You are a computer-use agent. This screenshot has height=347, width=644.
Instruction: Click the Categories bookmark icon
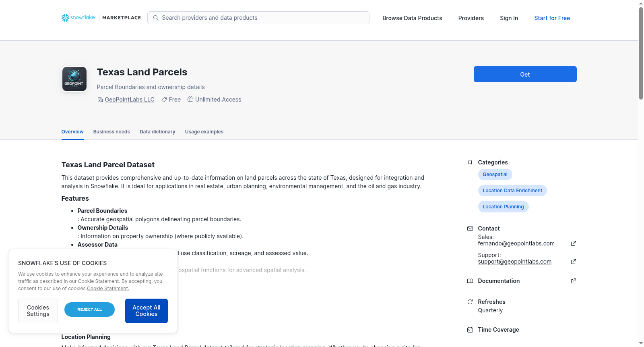(470, 162)
